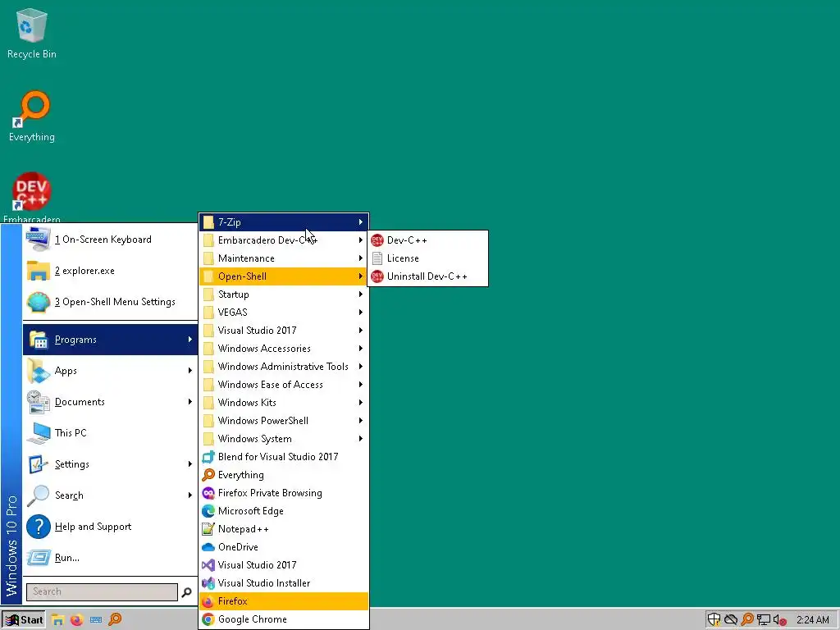Click the muted volume tray icon
The image size is (840, 630).
[780, 620]
